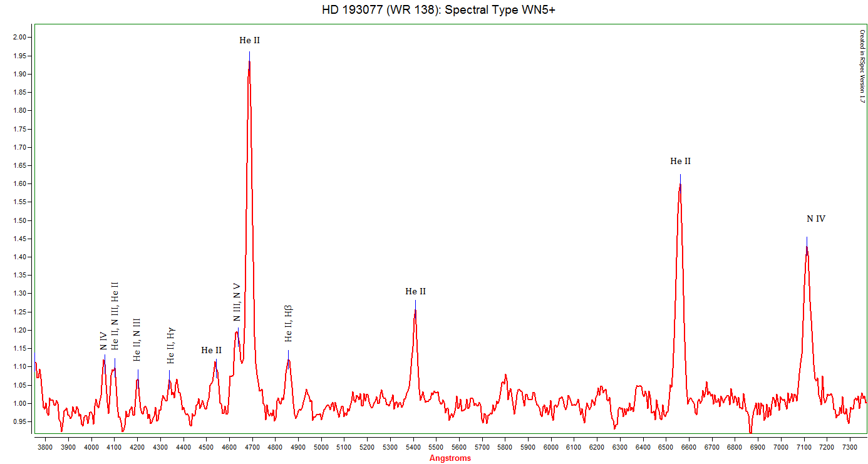
Task: Click the 6900 x-axis tick value
Action: (x=758, y=447)
